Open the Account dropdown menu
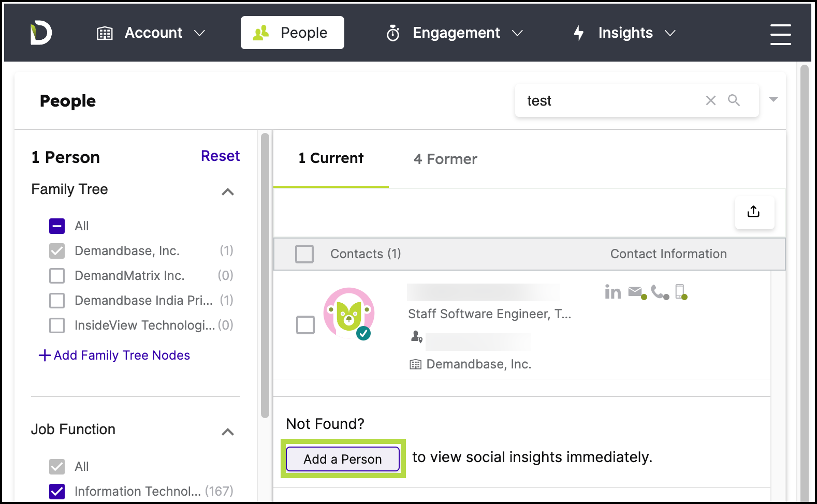Screen dimensions: 817x504 click(151, 33)
